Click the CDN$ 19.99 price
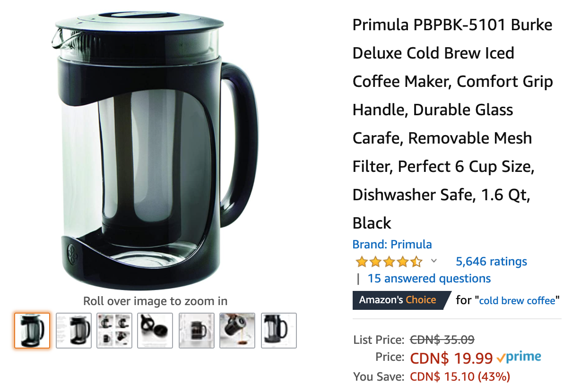 (x=451, y=358)
